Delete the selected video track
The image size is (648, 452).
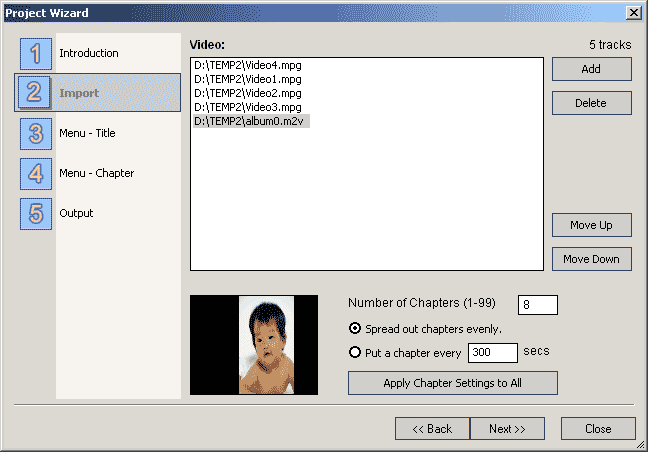click(591, 103)
